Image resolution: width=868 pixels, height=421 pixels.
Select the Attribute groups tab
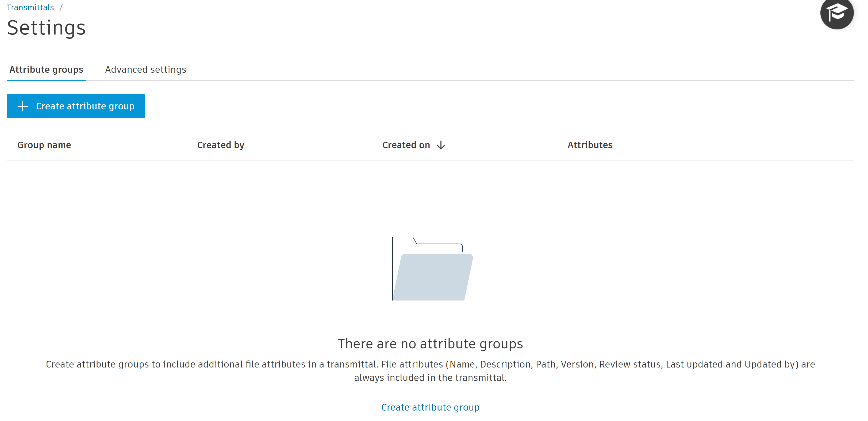[x=46, y=70]
